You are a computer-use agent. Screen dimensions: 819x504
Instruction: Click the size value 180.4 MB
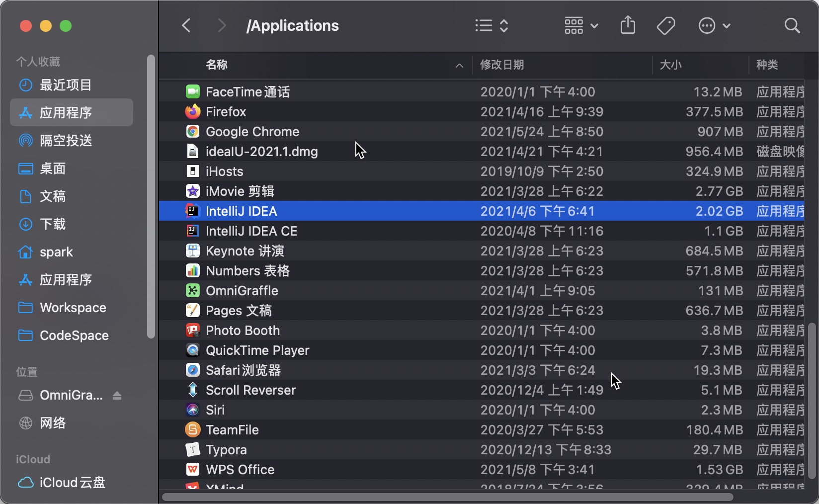tap(715, 430)
